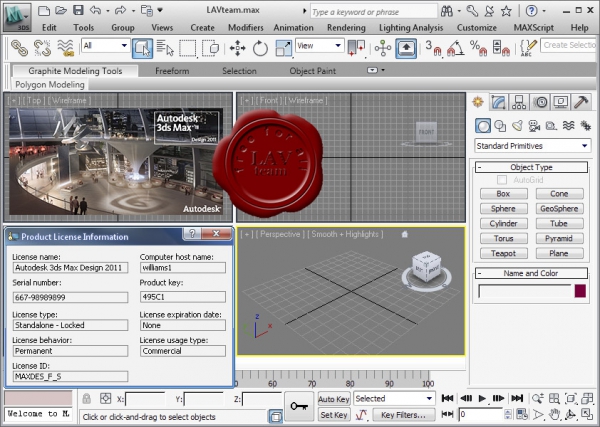Toggle Window/Crossing selection mode

pos(210,48)
